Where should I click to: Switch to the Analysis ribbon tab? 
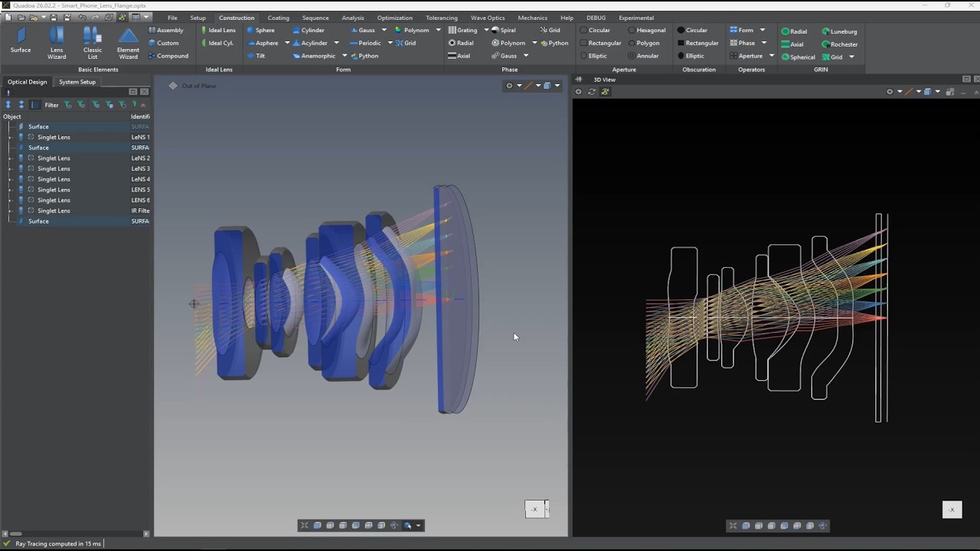point(353,18)
